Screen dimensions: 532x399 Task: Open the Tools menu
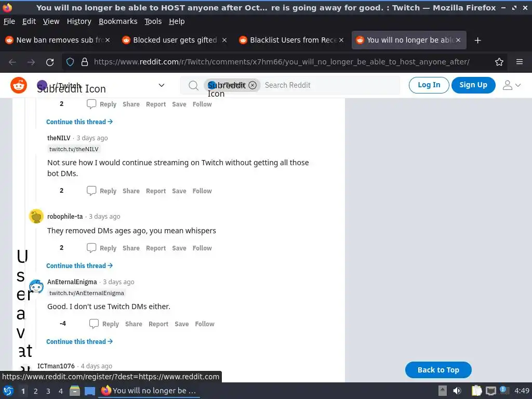(153, 21)
